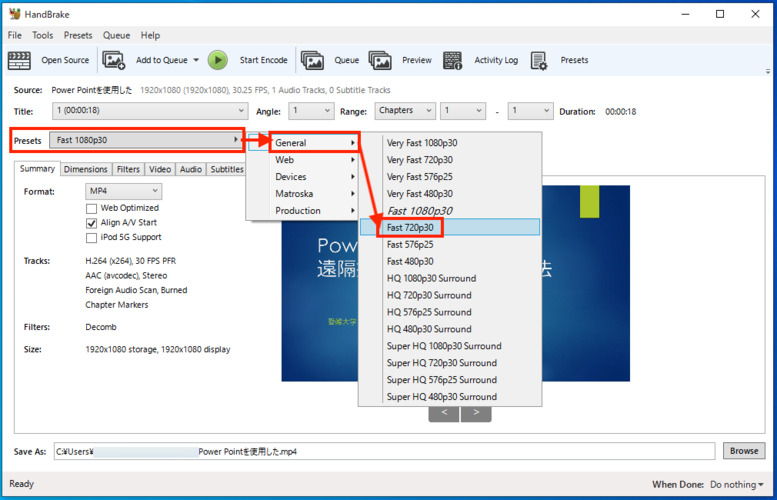Click the Start Encode label
The width and height of the screenshot is (777, 500).
coord(264,60)
